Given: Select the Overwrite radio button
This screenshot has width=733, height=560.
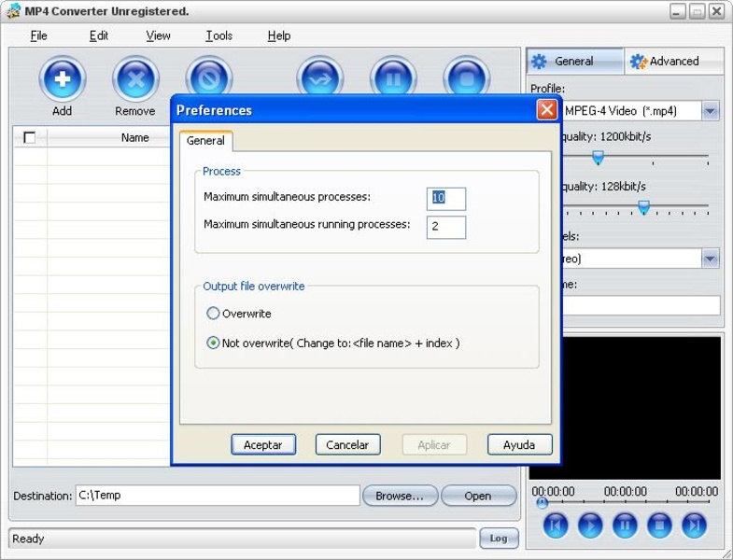Looking at the screenshot, I should tap(214, 314).
